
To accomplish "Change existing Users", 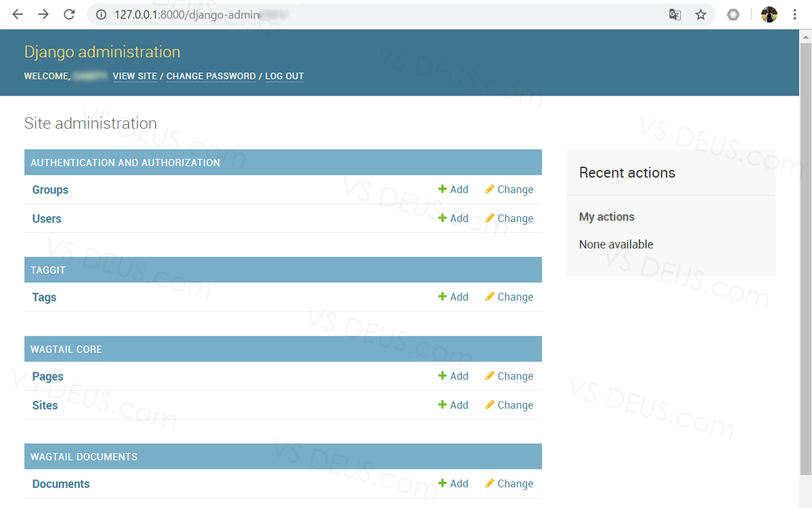I will point(509,218).
